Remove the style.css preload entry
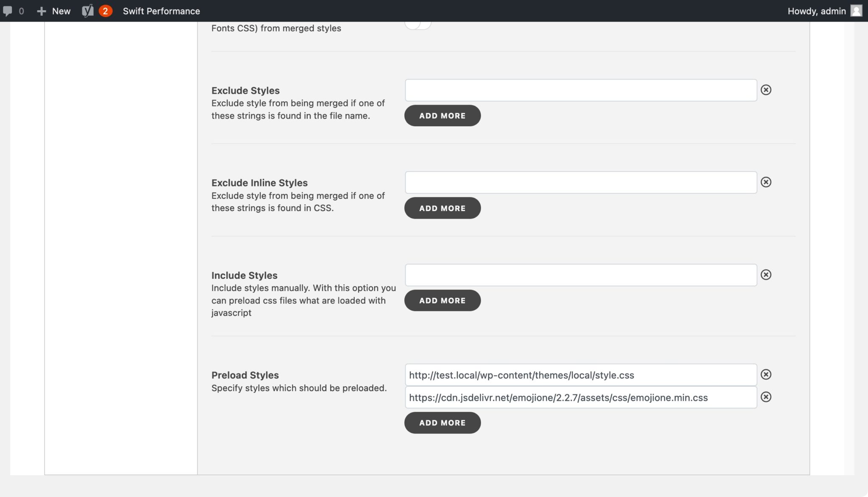The width and height of the screenshot is (868, 497). click(766, 375)
